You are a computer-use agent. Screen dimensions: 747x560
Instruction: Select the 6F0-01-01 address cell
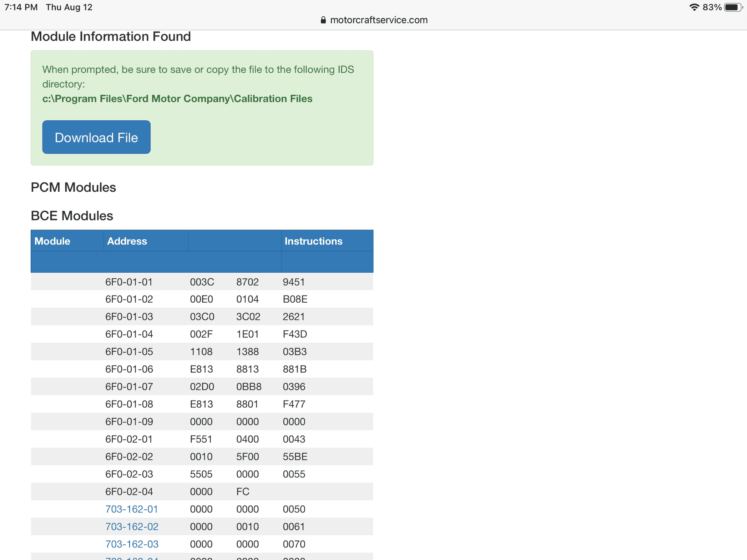(x=129, y=282)
